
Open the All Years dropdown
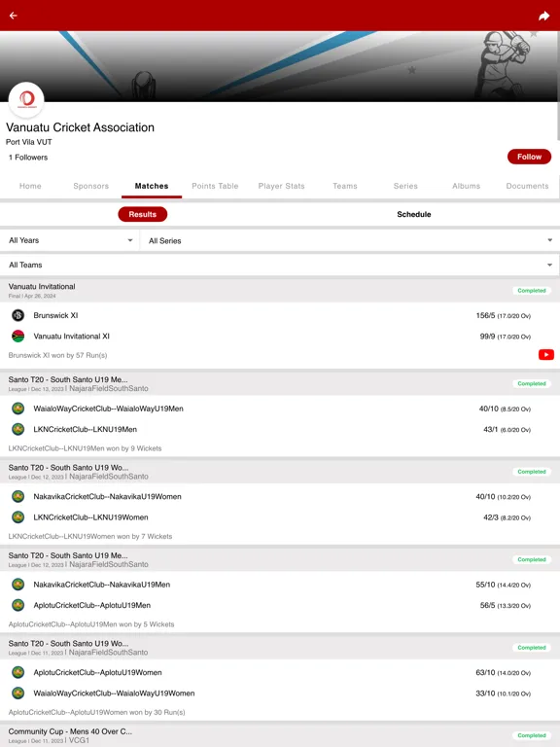click(x=70, y=240)
